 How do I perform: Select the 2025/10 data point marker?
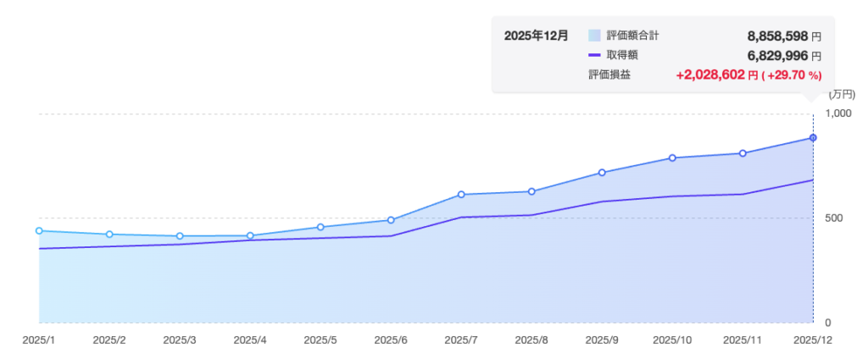click(x=672, y=157)
